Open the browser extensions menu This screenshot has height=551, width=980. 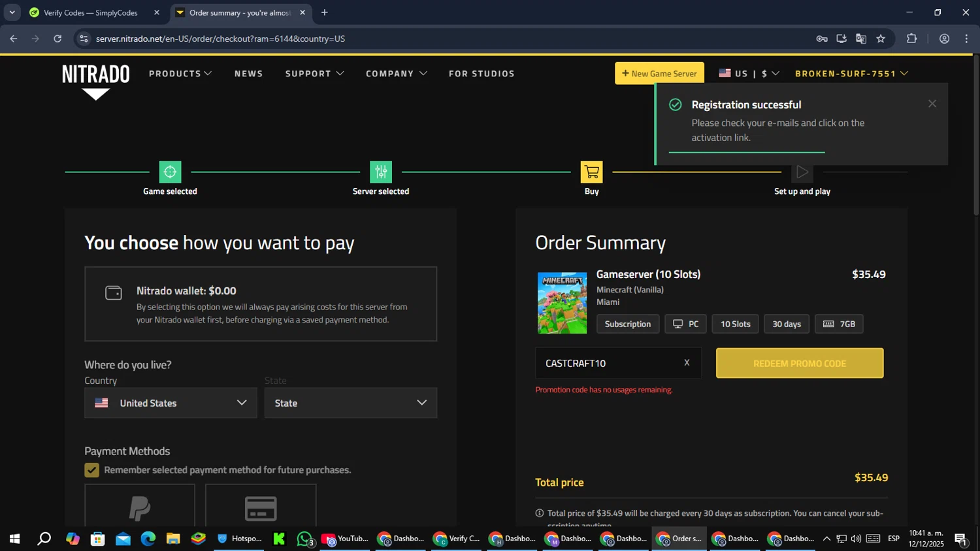912,39
